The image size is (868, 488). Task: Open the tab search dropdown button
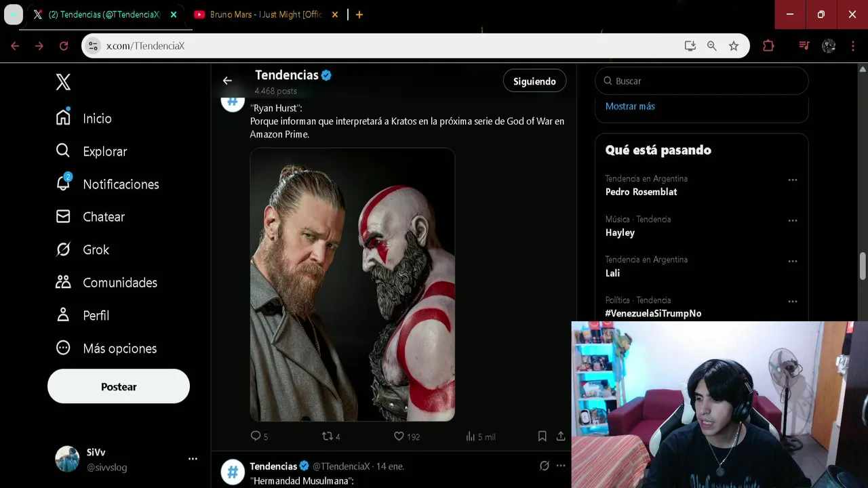click(14, 14)
